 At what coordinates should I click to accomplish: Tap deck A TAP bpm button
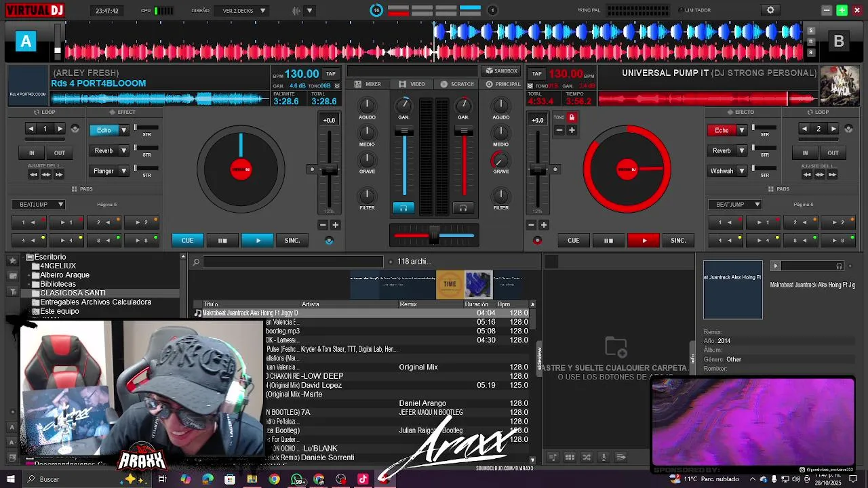pyautogui.click(x=330, y=73)
